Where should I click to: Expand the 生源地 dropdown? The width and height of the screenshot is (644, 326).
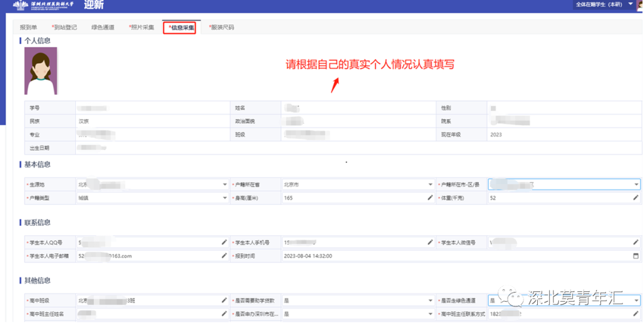point(224,185)
